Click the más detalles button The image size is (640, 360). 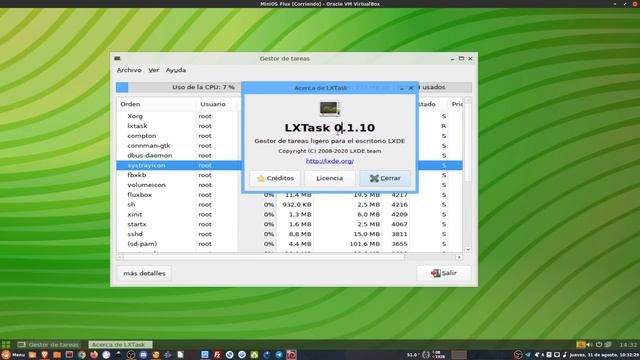click(x=144, y=273)
